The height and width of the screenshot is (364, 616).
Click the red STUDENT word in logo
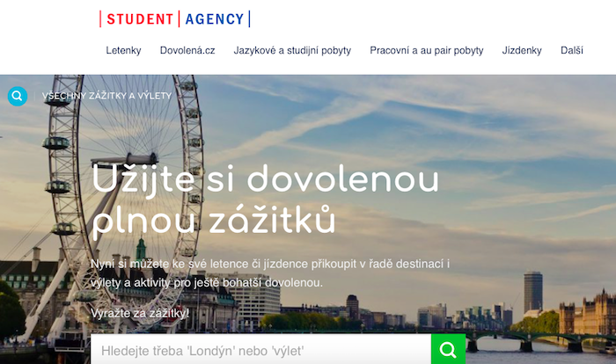tap(139, 18)
